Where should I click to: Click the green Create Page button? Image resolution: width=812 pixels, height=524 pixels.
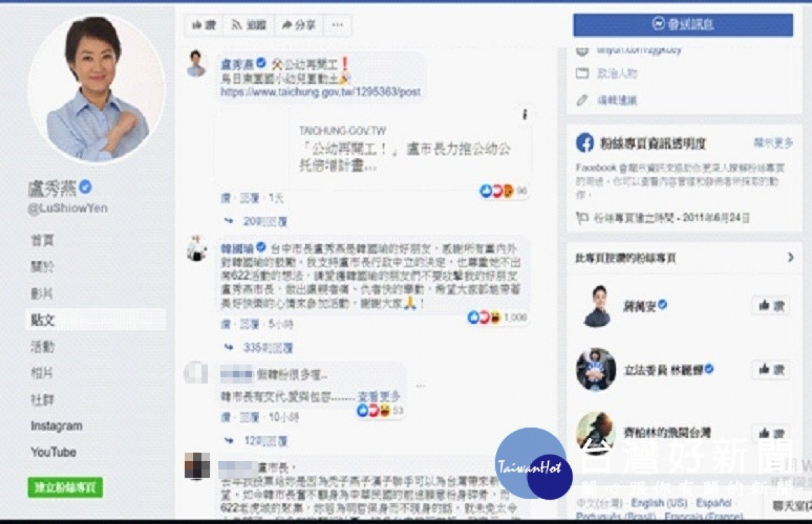[x=65, y=487]
